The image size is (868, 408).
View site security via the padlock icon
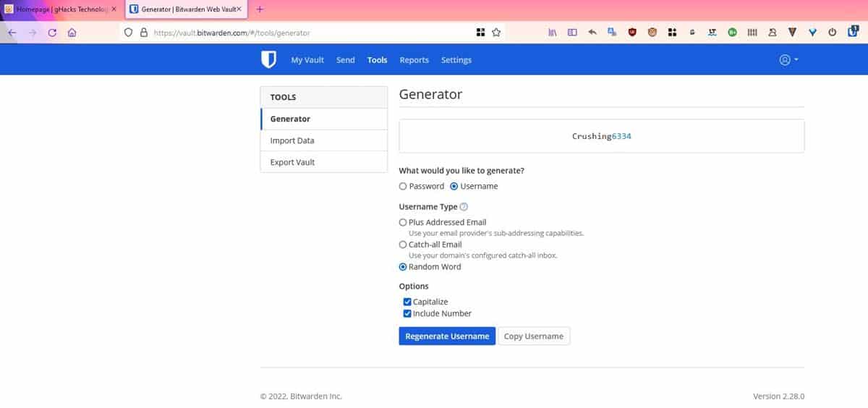point(143,33)
